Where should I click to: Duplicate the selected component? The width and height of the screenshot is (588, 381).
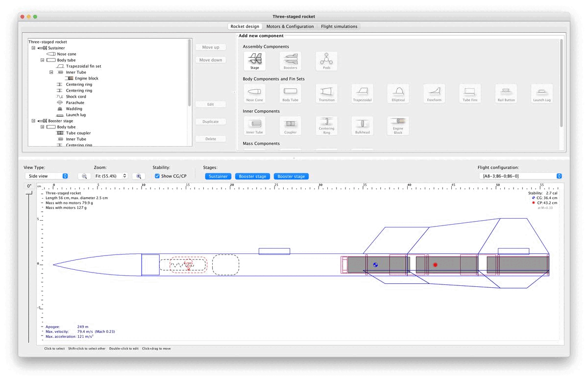pyautogui.click(x=211, y=121)
